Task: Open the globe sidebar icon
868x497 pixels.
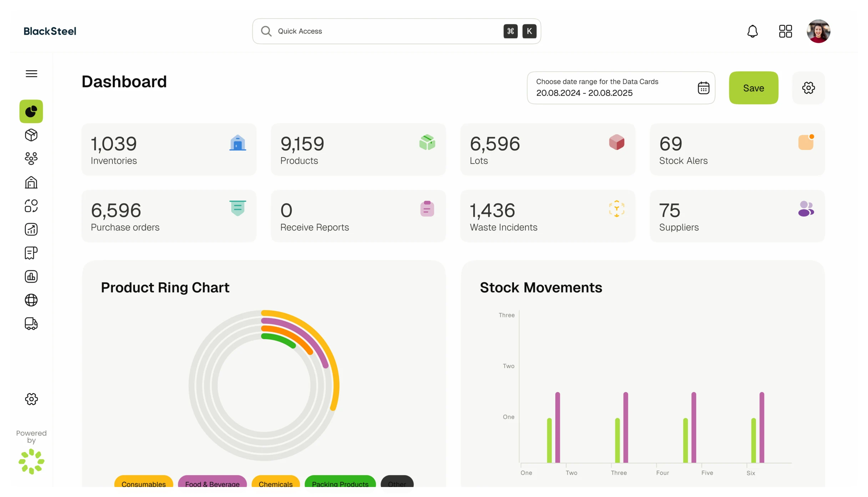Action: click(31, 300)
